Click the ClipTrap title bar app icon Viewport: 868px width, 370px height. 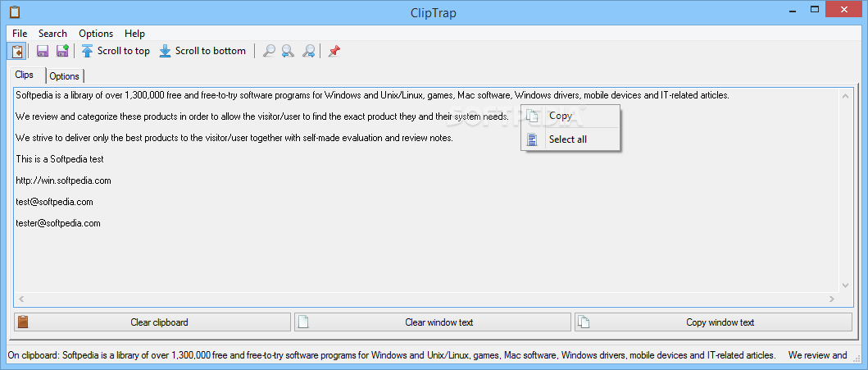click(15, 11)
